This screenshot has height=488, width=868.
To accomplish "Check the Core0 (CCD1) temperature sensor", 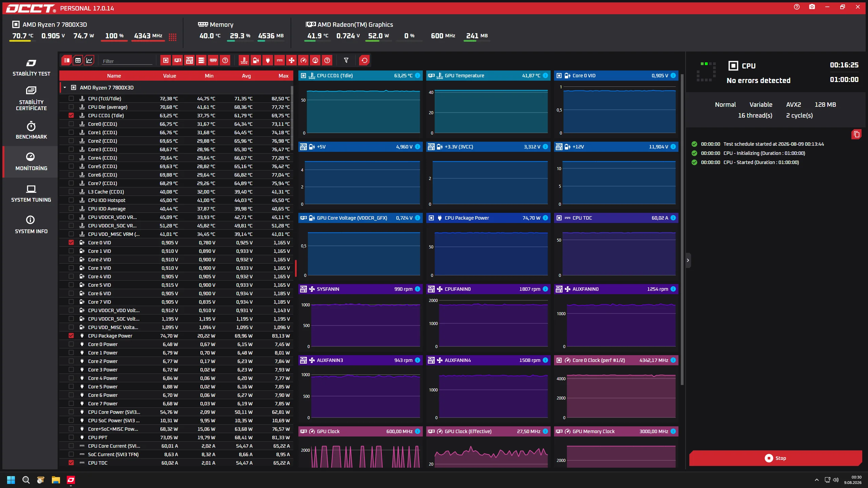I will coord(71,124).
